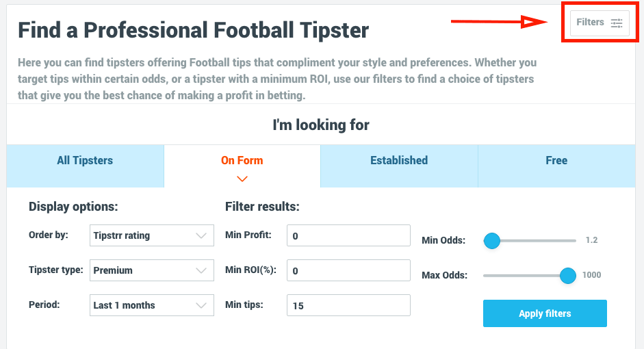Switch to the All Tipsters tab

pyautogui.click(x=85, y=161)
